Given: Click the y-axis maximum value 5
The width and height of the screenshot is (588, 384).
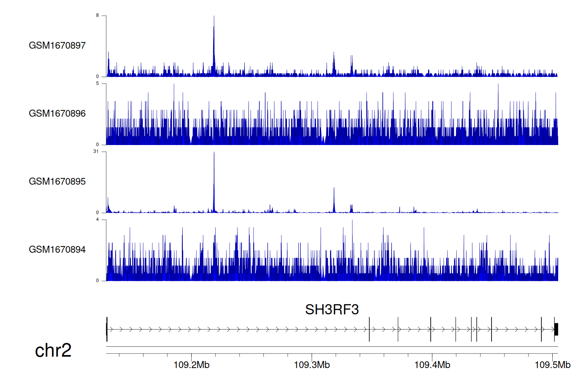Looking at the screenshot, I should (x=97, y=83).
